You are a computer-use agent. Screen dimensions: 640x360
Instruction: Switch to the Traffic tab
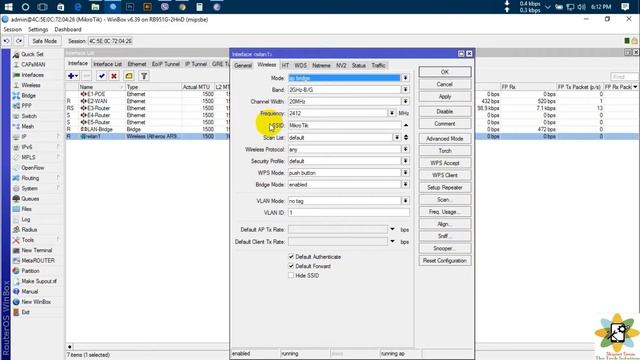point(378,65)
